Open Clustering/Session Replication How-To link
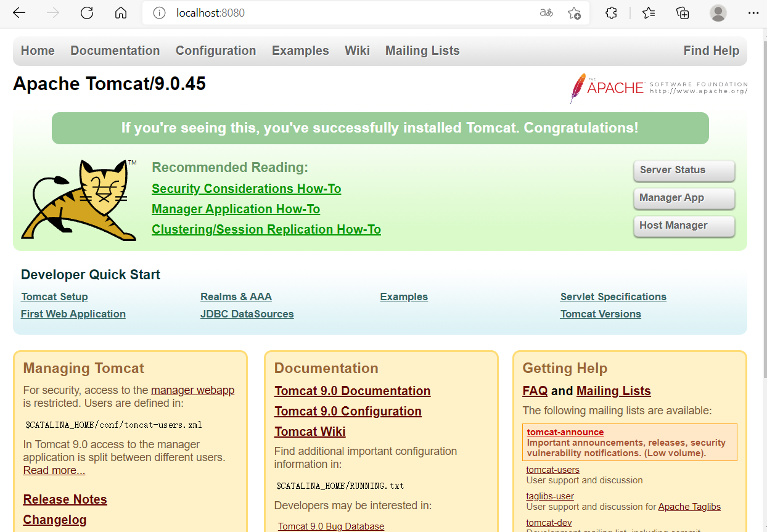 [x=266, y=229]
